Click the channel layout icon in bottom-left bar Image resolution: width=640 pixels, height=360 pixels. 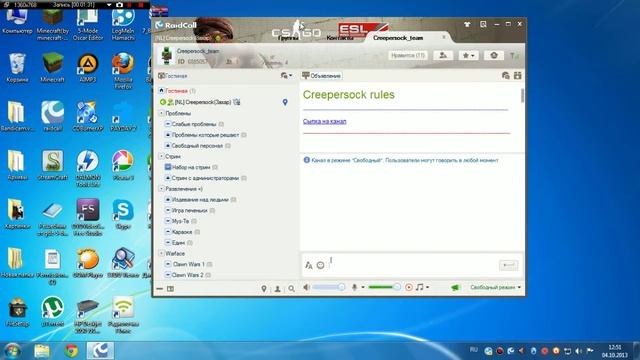tap(171, 289)
